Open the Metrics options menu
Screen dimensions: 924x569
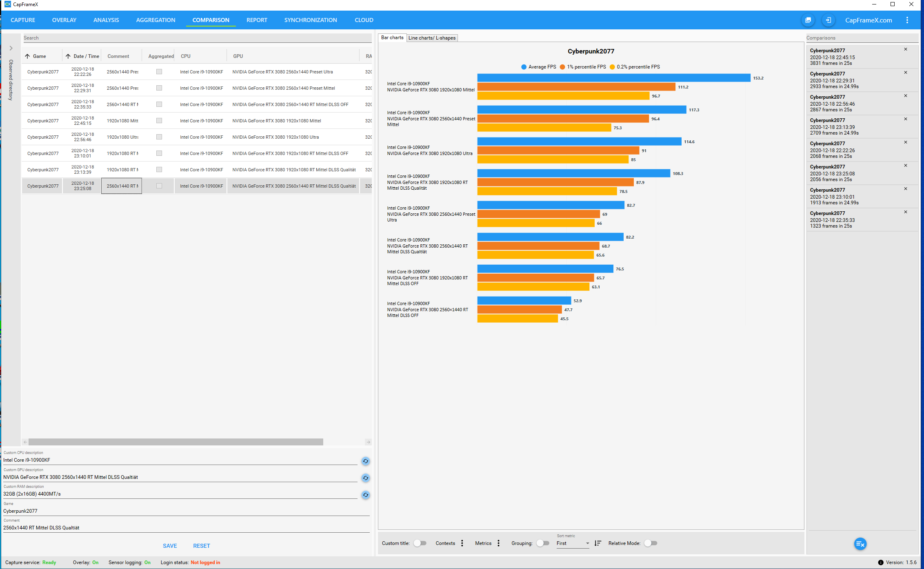498,543
